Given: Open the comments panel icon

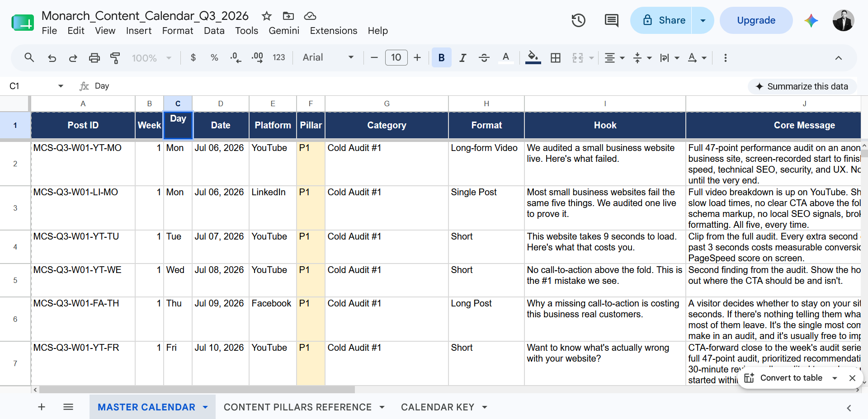Looking at the screenshot, I should tap(611, 20).
